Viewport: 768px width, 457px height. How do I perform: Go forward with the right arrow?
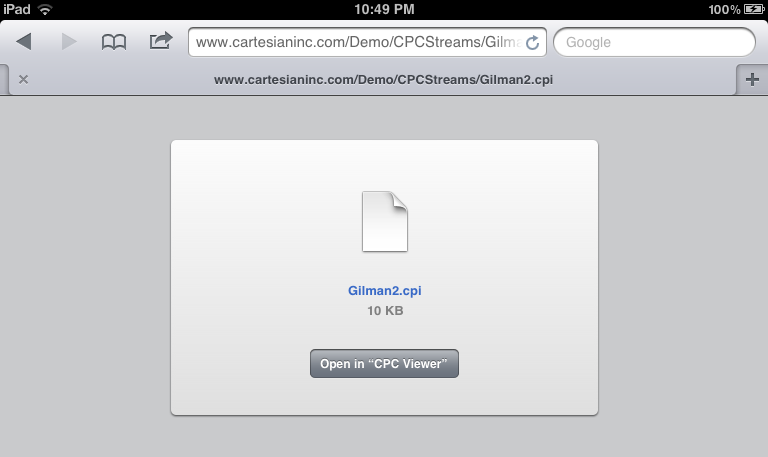(x=69, y=42)
